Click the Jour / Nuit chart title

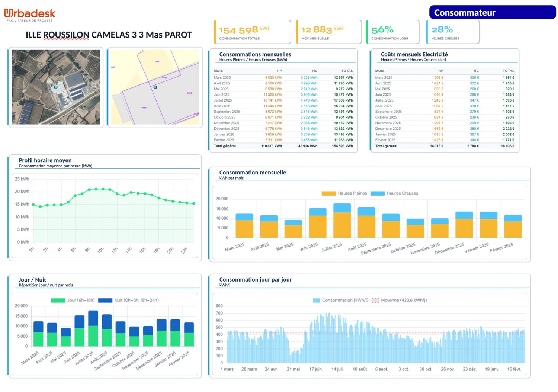pyautogui.click(x=32, y=280)
